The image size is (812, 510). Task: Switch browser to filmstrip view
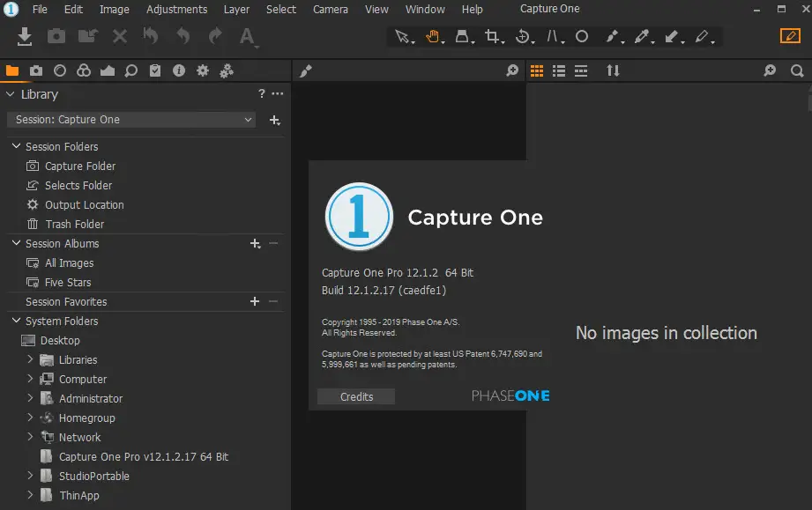(x=581, y=70)
